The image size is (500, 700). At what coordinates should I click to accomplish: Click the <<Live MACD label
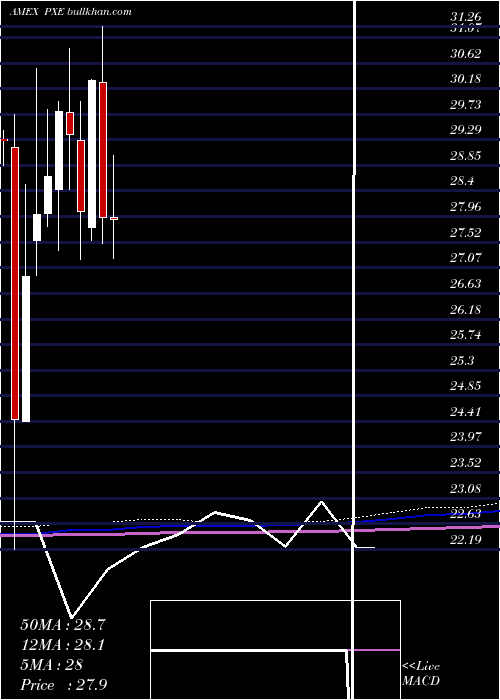coord(421,674)
